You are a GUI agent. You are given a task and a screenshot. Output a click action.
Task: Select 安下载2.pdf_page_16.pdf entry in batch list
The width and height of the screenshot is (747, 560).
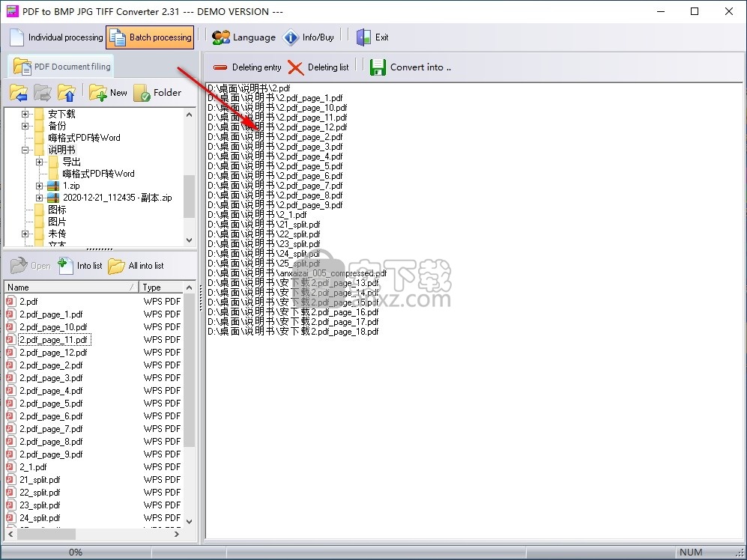click(x=293, y=312)
